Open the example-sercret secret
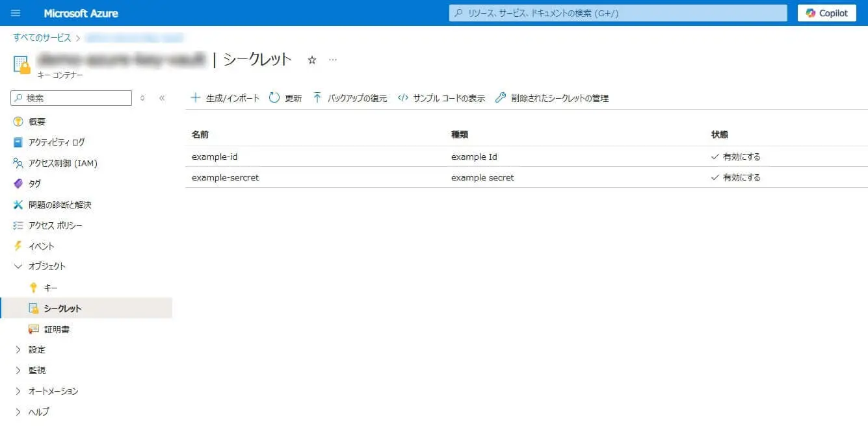This screenshot has height=428, width=868. pyautogui.click(x=226, y=177)
